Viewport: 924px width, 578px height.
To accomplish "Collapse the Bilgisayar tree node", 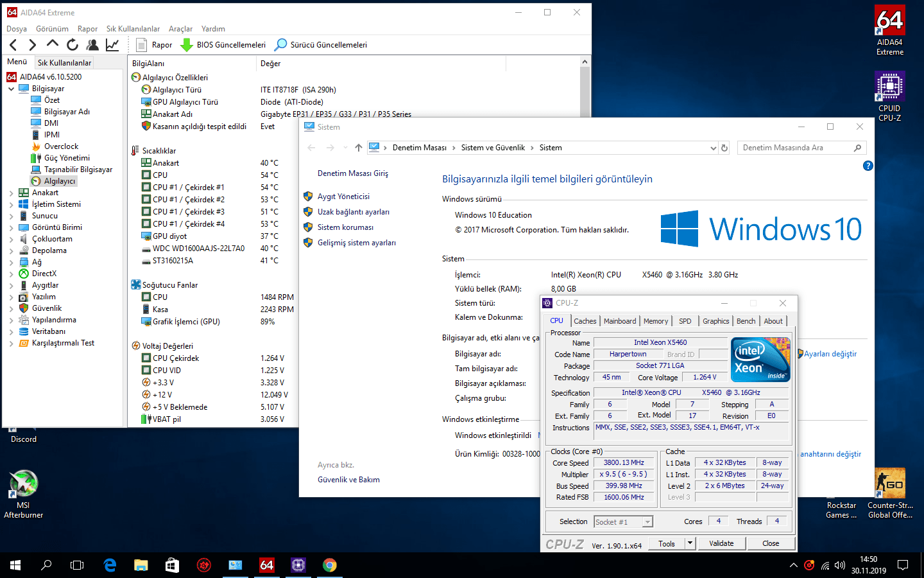I will [x=12, y=89].
